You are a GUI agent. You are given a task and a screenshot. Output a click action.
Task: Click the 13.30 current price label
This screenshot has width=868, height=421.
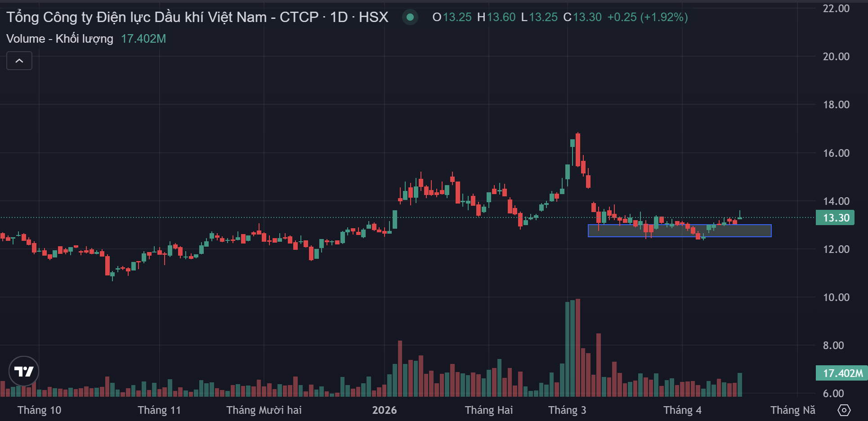(835, 218)
